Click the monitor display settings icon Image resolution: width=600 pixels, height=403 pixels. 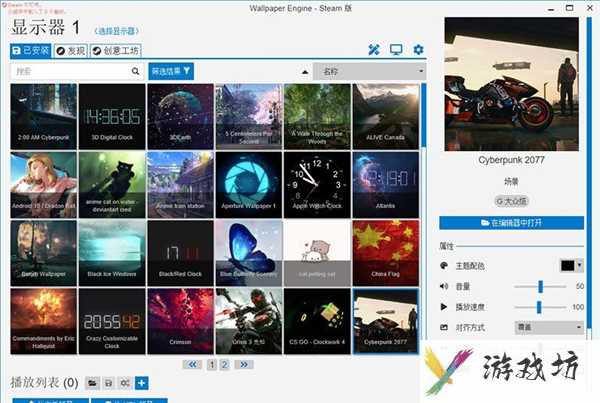396,50
